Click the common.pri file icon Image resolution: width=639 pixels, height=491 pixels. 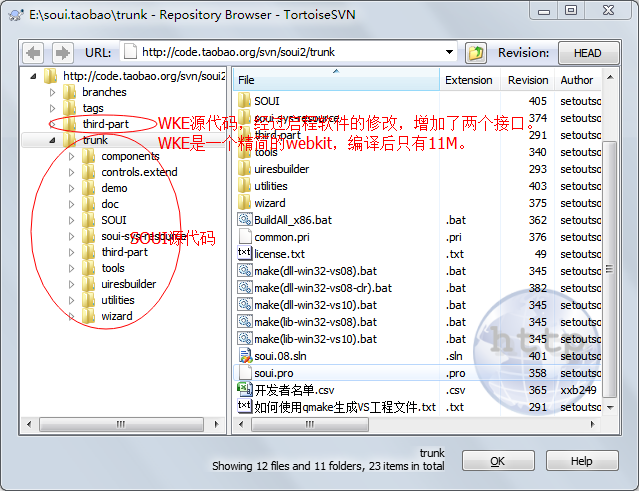245,237
